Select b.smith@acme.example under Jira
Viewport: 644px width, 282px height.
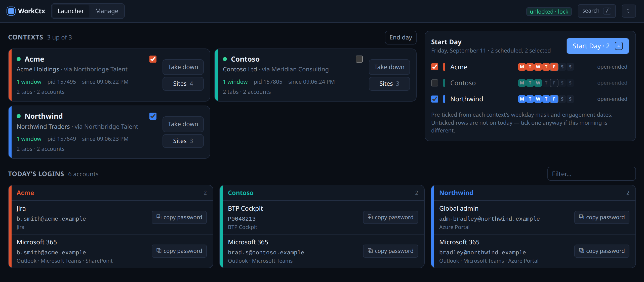tap(51, 219)
